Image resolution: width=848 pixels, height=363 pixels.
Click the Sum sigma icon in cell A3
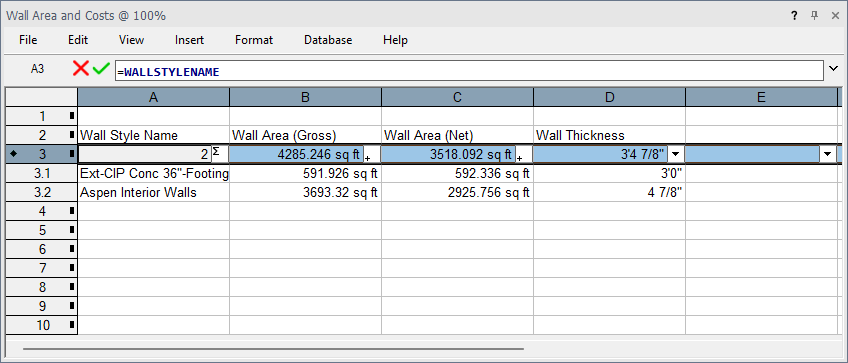tap(215, 151)
